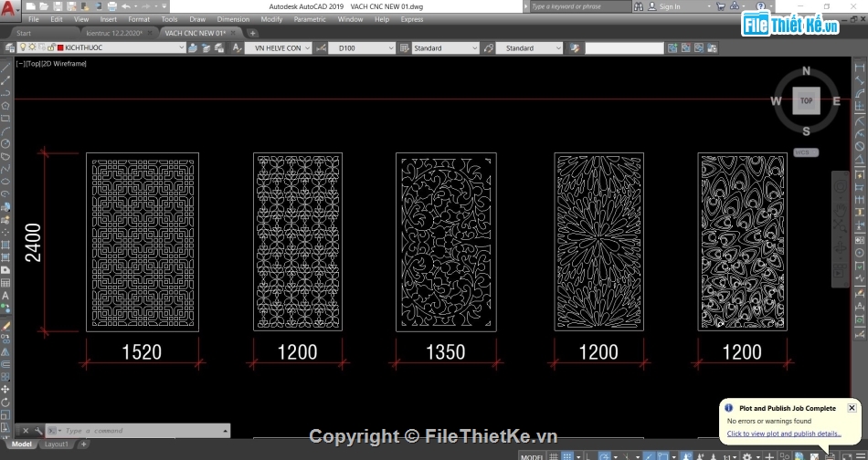868x460 pixels.
Task: Open the table style Standard dropdown
Action: (474, 48)
